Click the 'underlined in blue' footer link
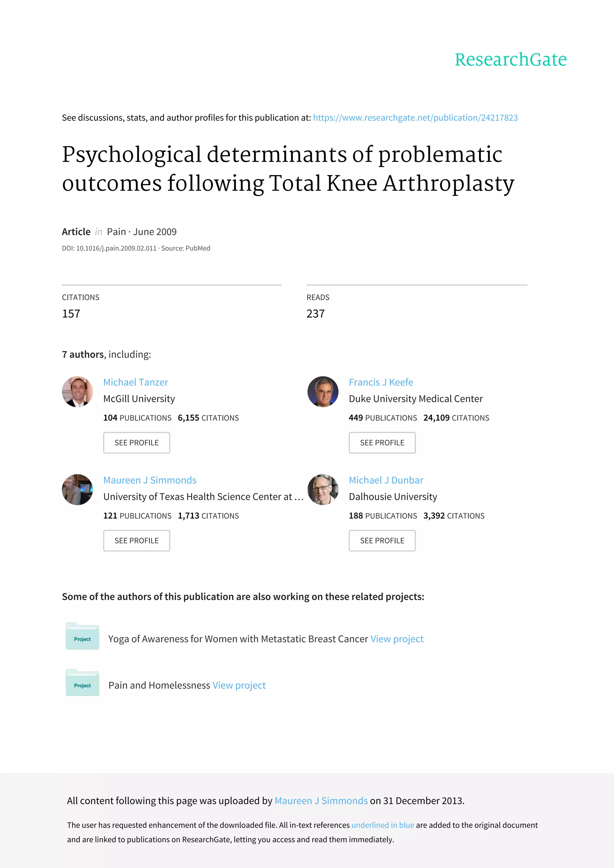This screenshot has width=614, height=868. [x=383, y=825]
